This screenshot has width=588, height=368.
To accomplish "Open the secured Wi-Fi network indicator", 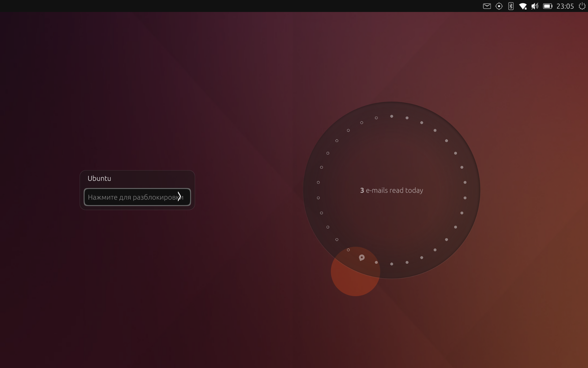I will pyautogui.click(x=523, y=6).
